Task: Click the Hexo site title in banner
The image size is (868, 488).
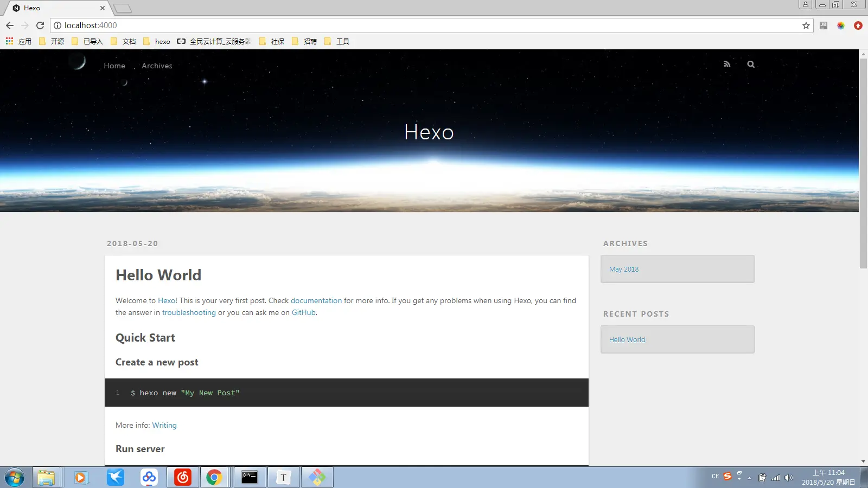Action: 429,132
